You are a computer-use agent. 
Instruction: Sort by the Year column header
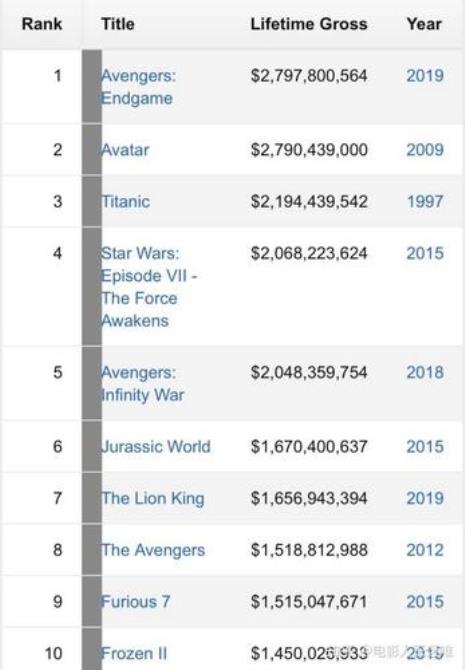tap(424, 24)
